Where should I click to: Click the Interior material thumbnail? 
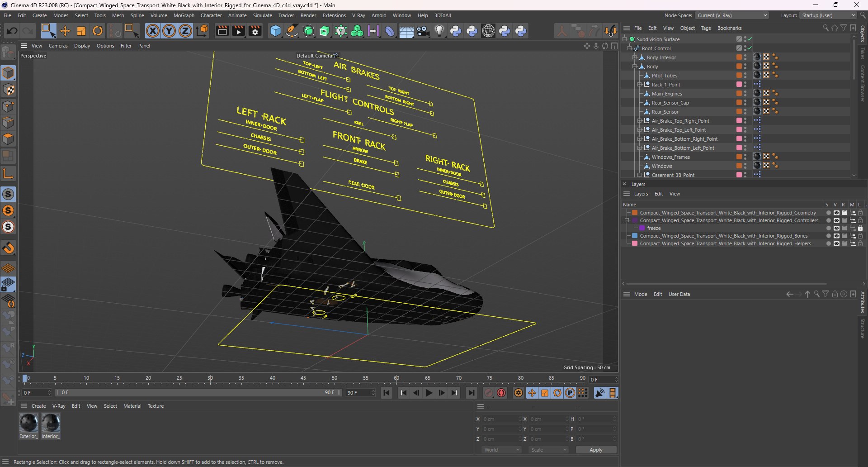click(51, 423)
